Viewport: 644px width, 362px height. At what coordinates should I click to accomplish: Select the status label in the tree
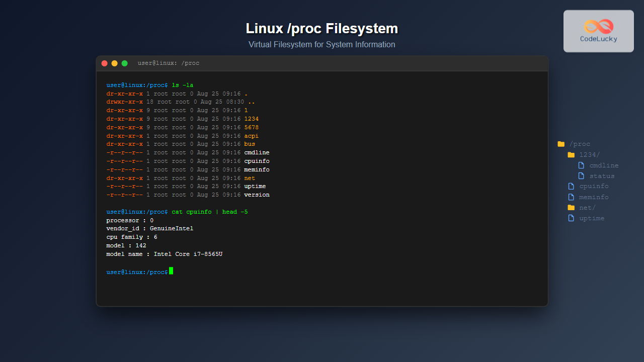(x=602, y=176)
